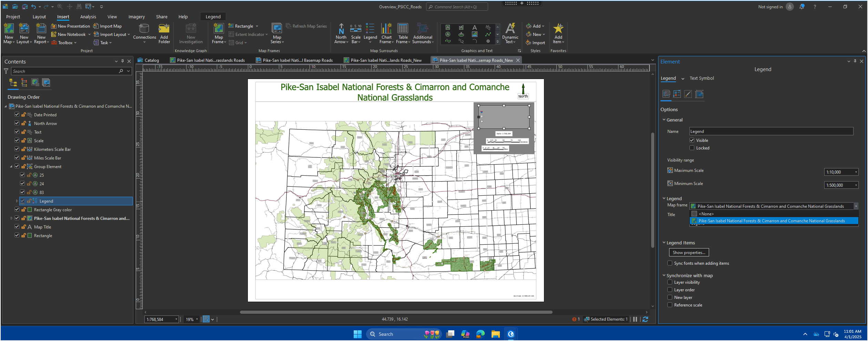Click the New Map ribbon button
The width and height of the screenshot is (868, 341).
[9, 33]
